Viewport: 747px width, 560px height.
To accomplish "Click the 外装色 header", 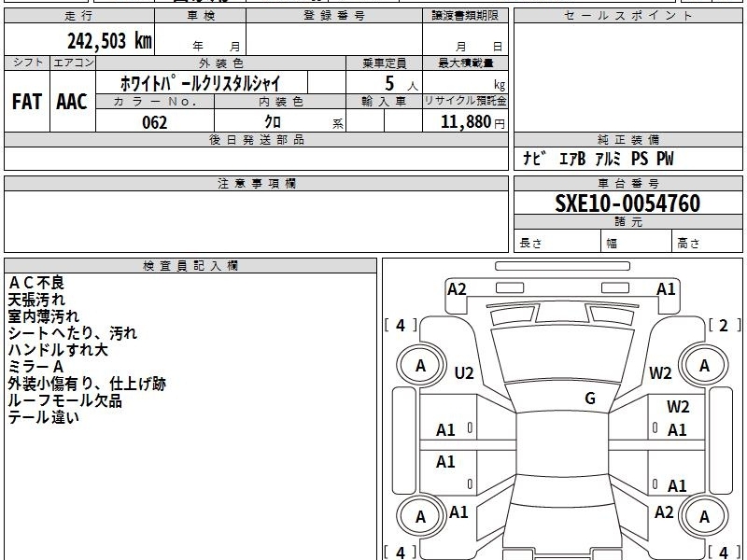I will pyautogui.click(x=221, y=63).
